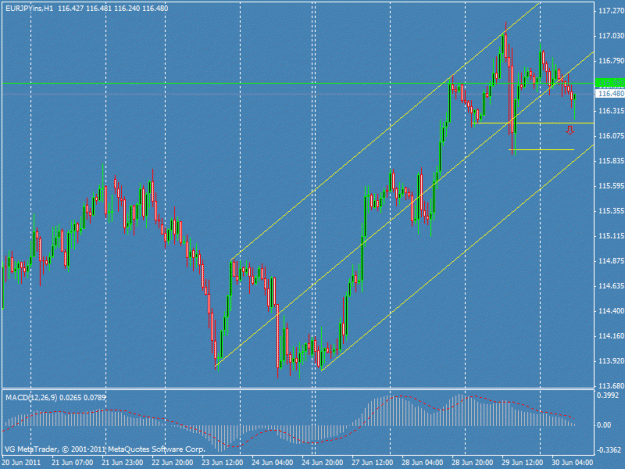625x469 pixels.
Task: Click price scale value 116.075
Action: (611, 136)
